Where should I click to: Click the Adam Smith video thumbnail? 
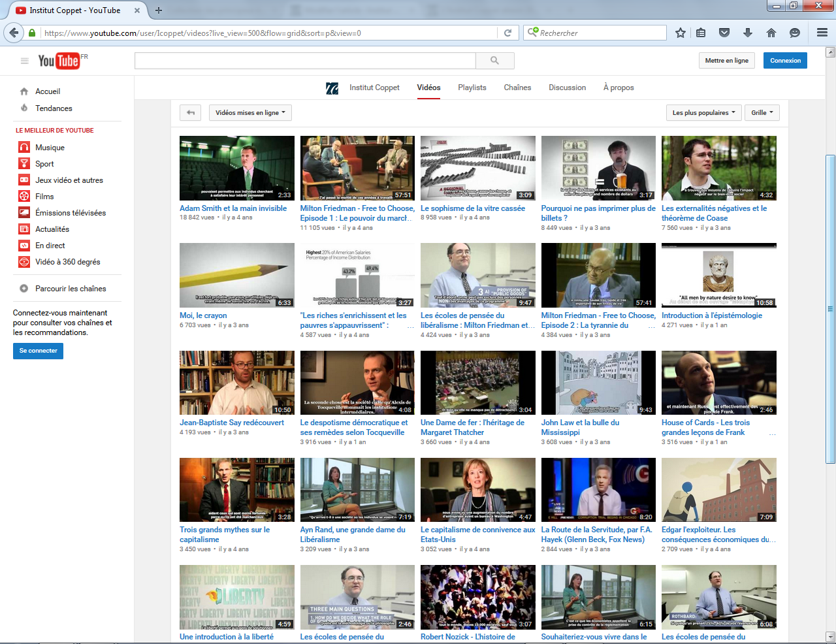point(236,168)
